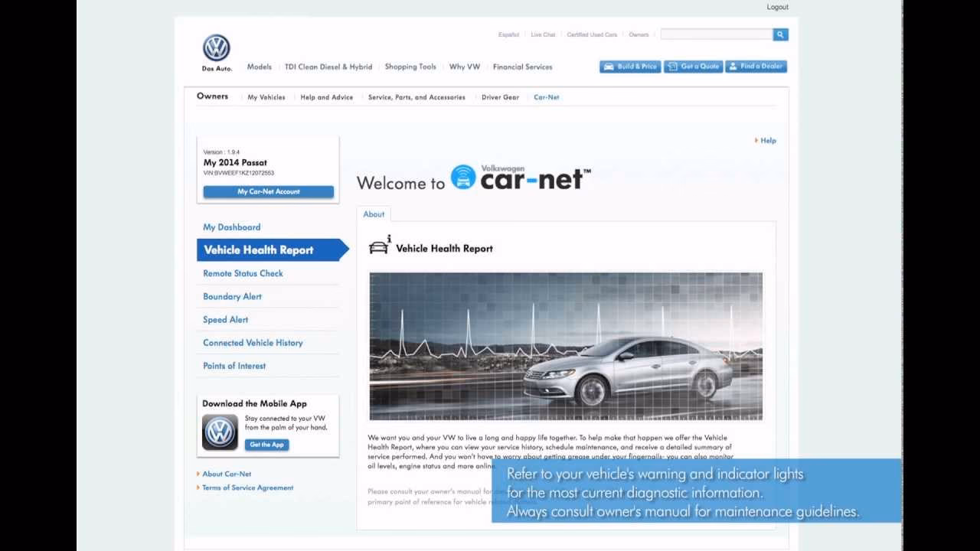980x551 pixels.
Task: Click the car icon beside Vehicle Health Report heading
Action: [379, 246]
